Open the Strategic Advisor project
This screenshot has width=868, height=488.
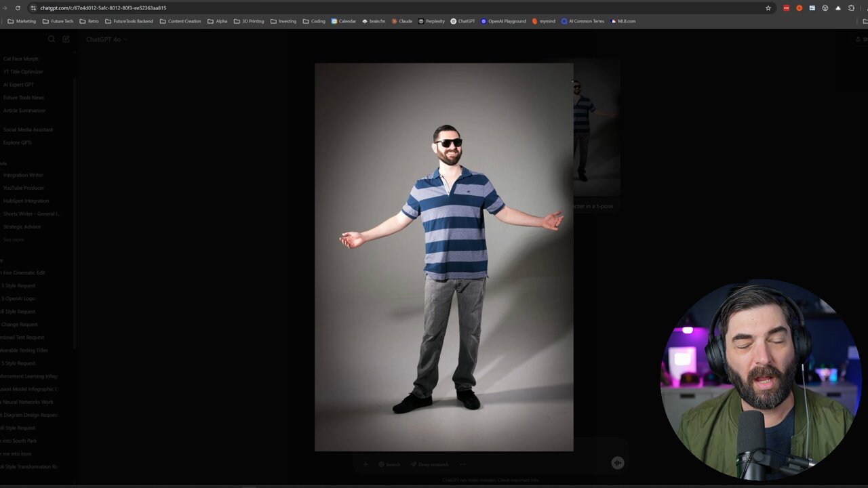tap(22, 226)
